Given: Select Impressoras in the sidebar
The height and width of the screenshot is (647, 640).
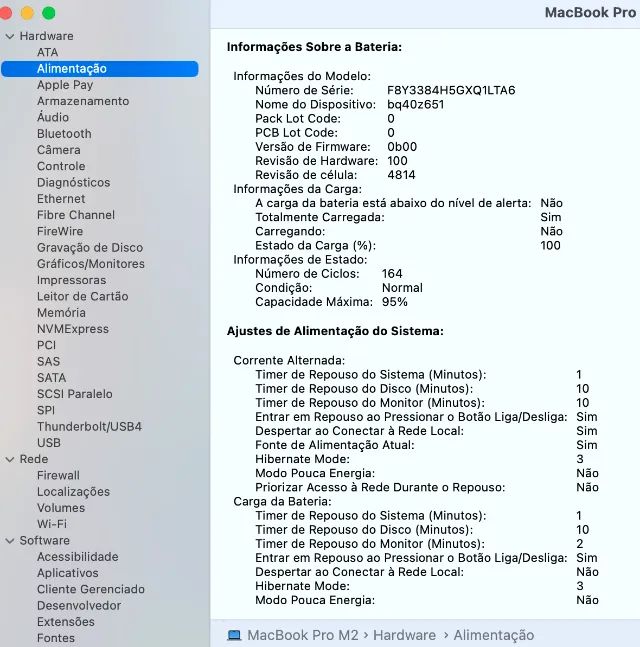Looking at the screenshot, I should point(71,280).
